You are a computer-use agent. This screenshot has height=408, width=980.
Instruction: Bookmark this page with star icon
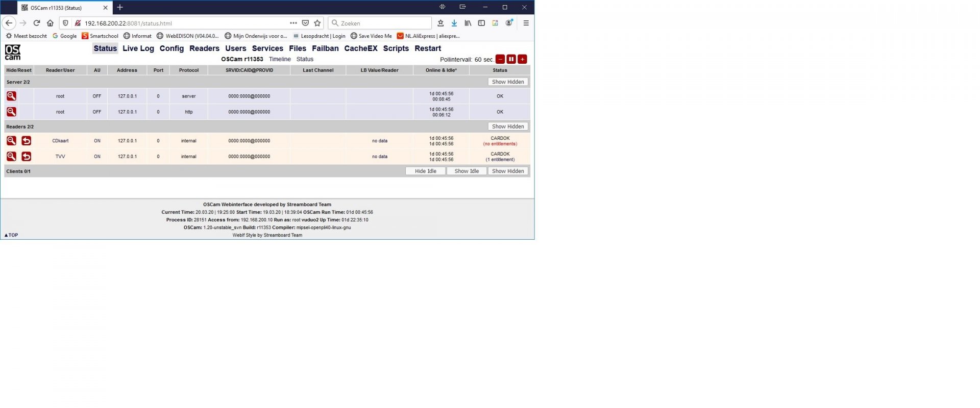pyautogui.click(x=317, y=23)
